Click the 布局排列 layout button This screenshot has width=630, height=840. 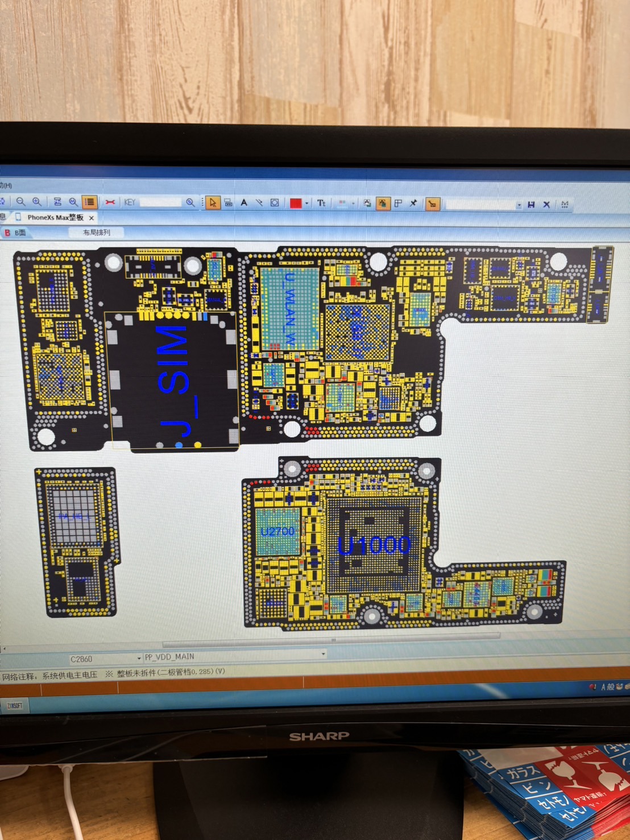tap(97, 233)
